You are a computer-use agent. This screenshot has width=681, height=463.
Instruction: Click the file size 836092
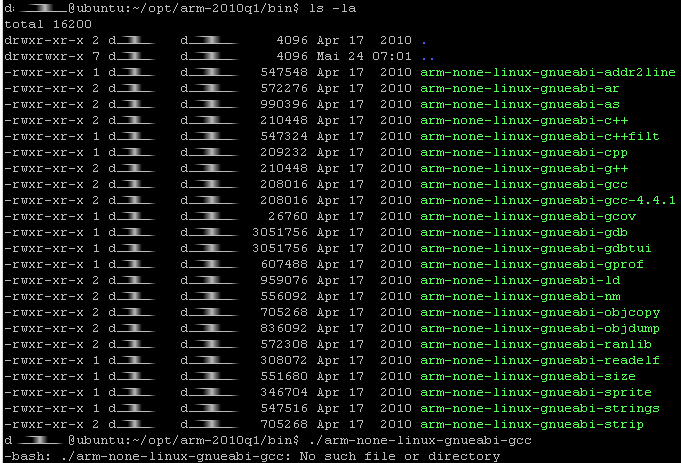pyautogui.click(x=284, y=328)
